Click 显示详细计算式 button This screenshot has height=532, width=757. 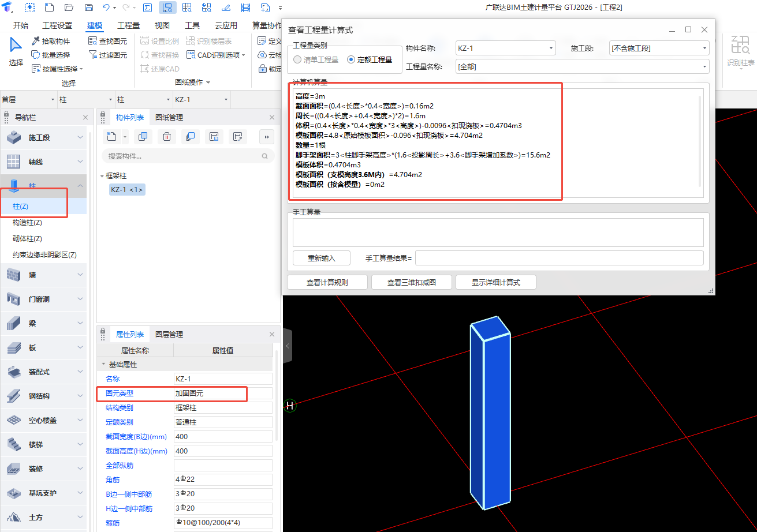tap(496, 282)
